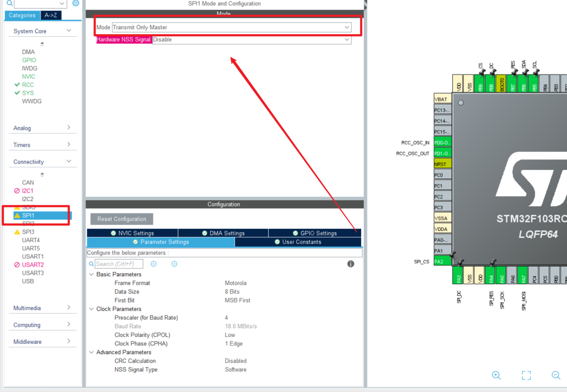Fit the chip pinout to the window
The height and width of the screenshot is (392, 567).
526,375
